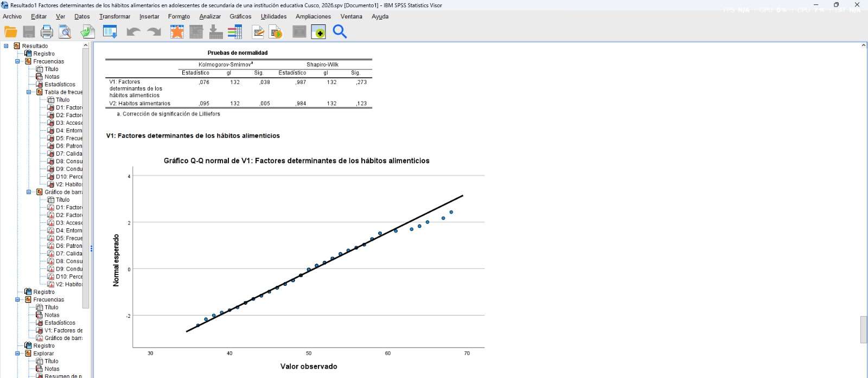Open the Utilidades menu

(273, 17)
